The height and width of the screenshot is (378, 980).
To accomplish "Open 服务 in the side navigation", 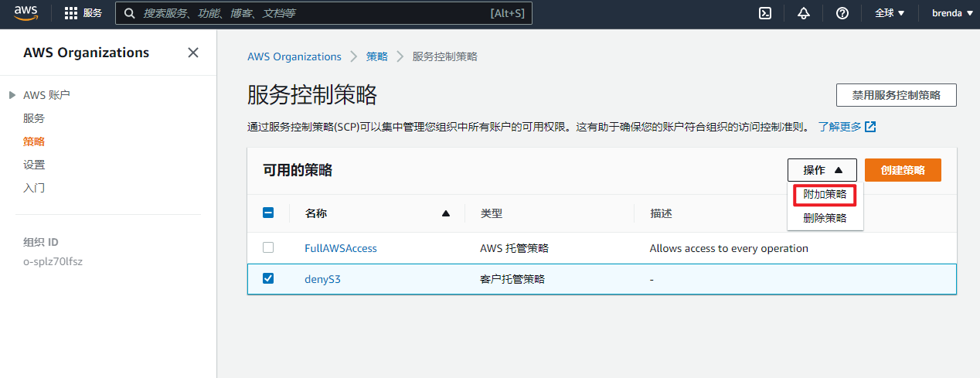I will click(x=34, y=118).
